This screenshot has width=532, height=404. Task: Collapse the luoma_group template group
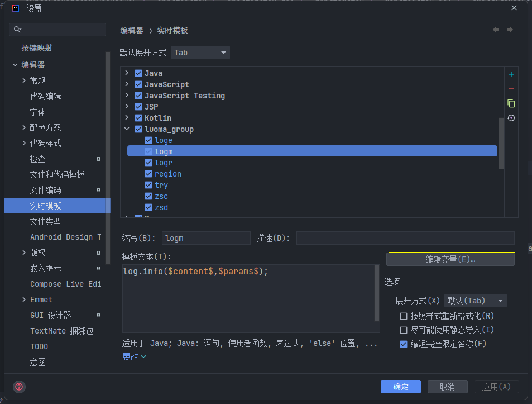point(127,129)
